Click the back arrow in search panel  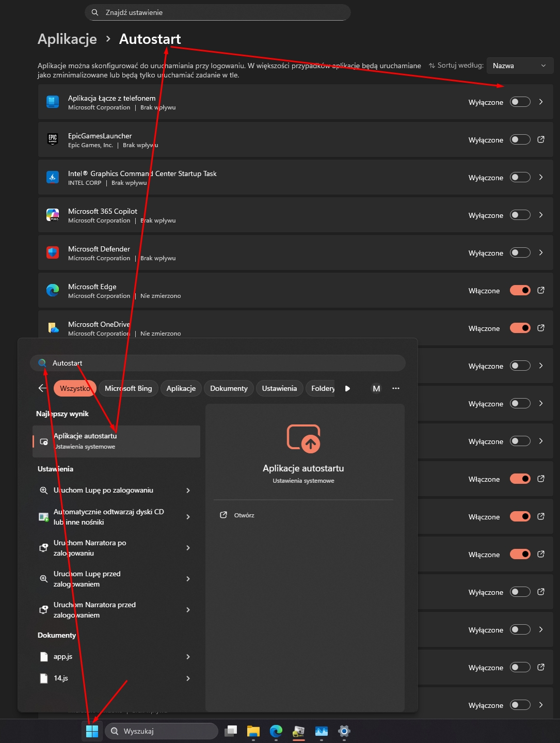click(x=42, y=388)
